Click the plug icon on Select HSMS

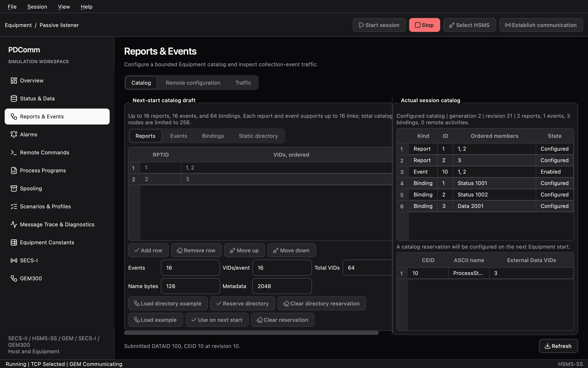(452, 25)
